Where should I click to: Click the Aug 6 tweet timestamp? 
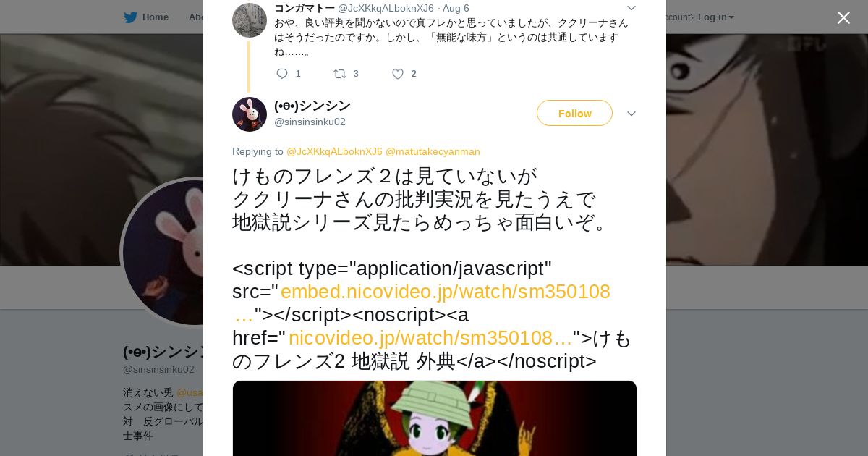point(456,8)
